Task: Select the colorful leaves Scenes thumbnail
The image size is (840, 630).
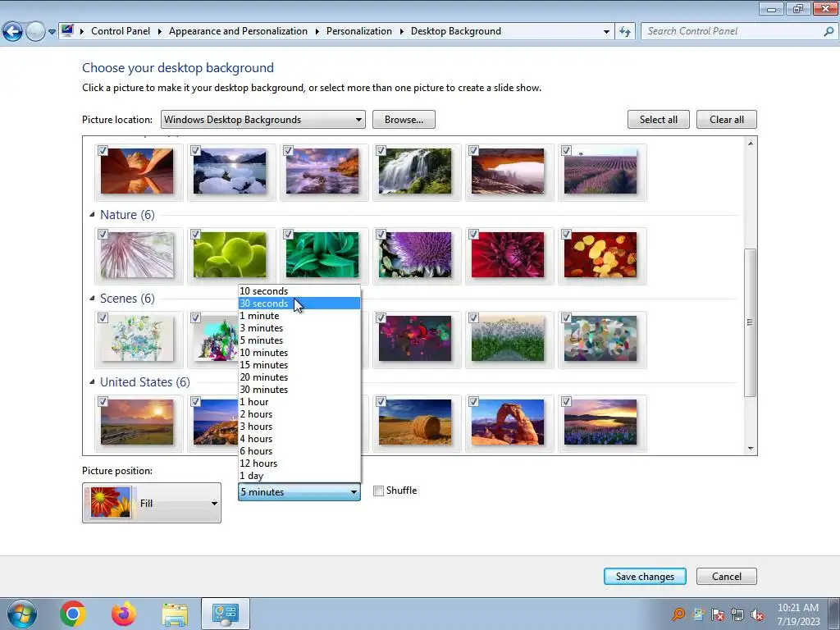Action: tap(600, 339)
